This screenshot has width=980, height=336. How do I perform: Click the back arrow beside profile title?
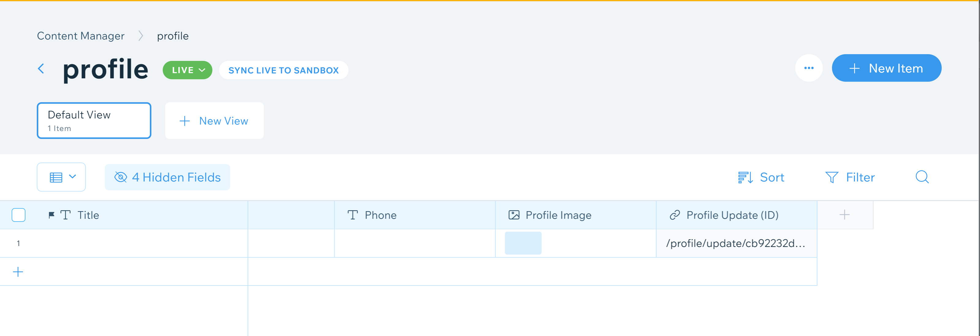click(x=41, y=69)
